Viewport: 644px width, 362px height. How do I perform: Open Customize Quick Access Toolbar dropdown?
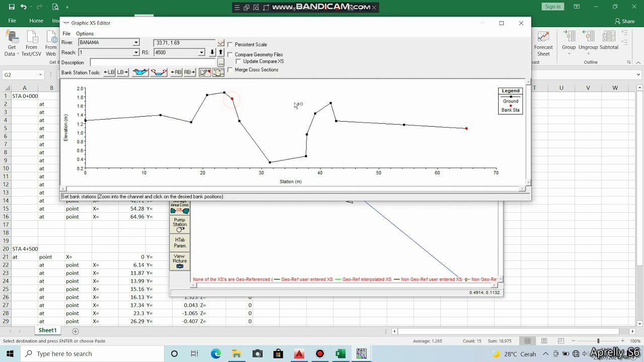[67, 7]
